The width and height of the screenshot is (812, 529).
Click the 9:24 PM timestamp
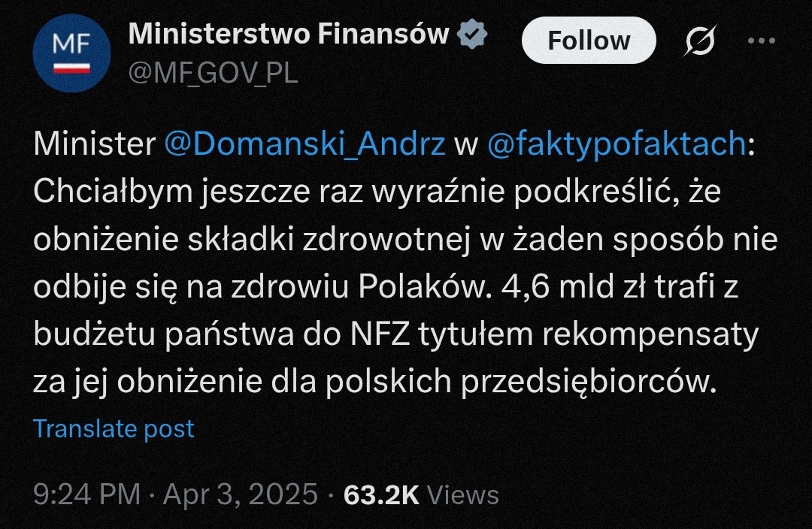tap(86, 494)
